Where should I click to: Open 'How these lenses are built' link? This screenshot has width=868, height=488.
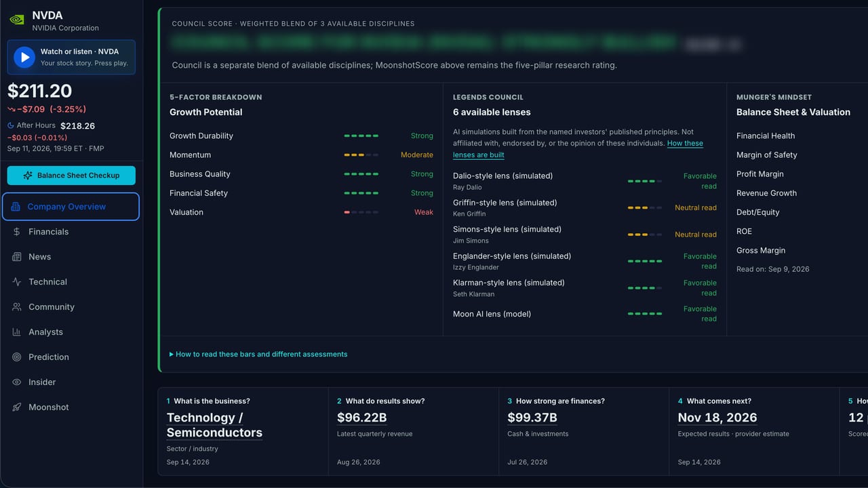pyautogui.click(x=578, y=149)
